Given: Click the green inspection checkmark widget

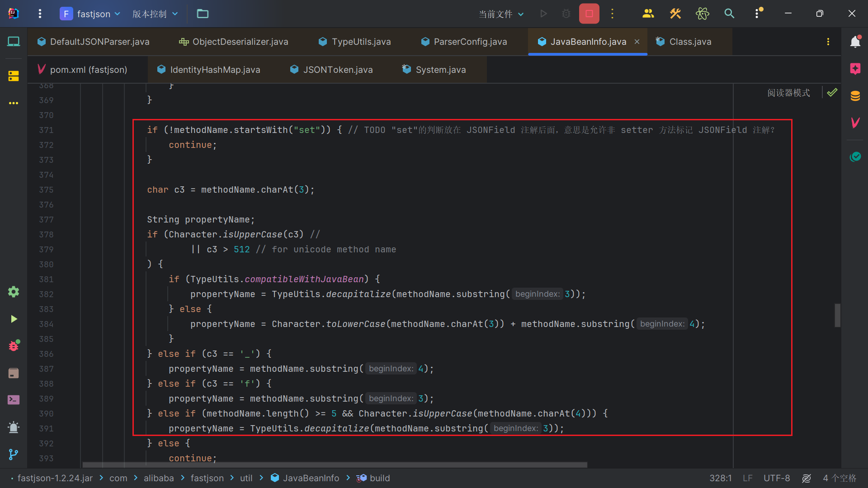Looking at the screenshot, I should [x=832, y=93].
